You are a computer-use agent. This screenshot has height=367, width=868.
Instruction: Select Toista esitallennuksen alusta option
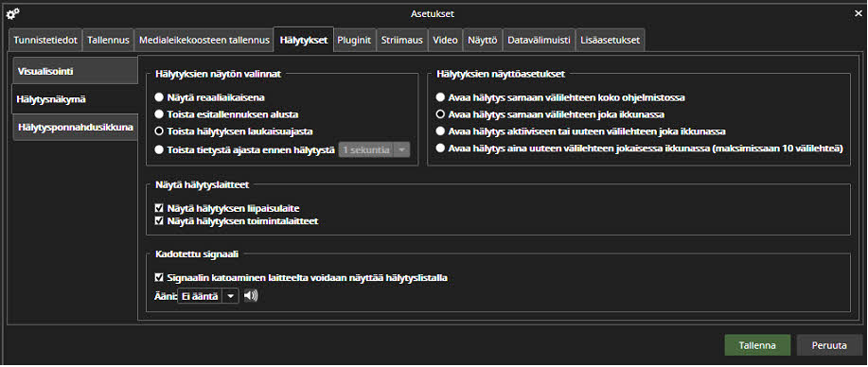point(226,114)
